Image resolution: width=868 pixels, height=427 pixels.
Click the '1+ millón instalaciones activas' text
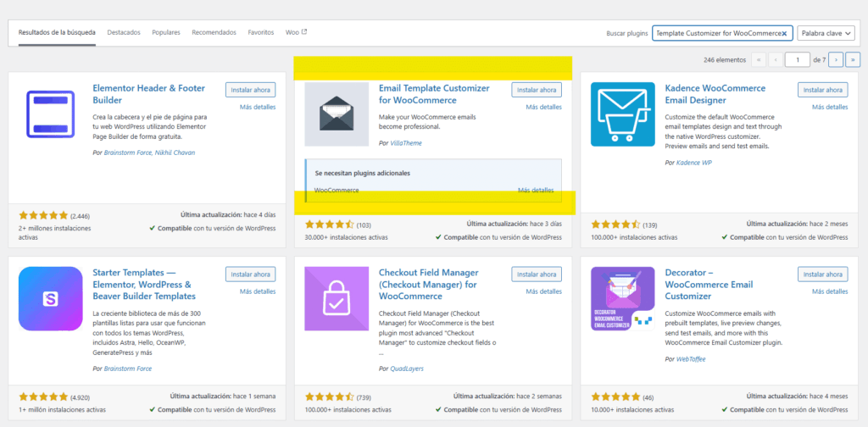click(62, 410)
